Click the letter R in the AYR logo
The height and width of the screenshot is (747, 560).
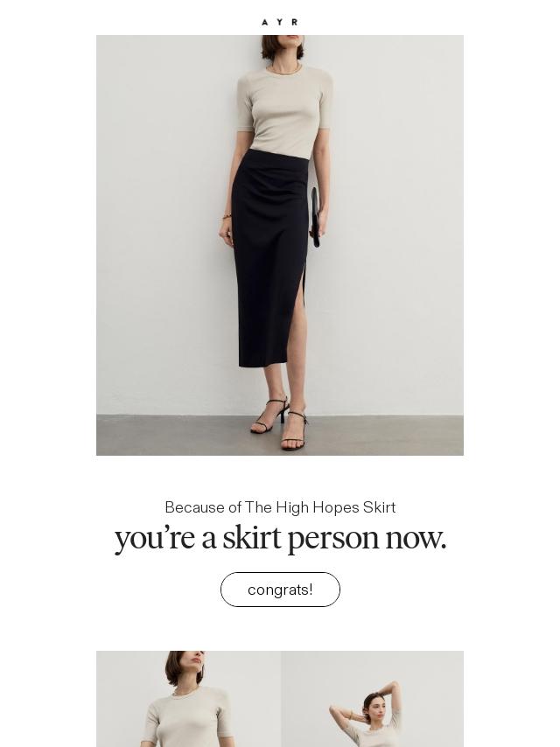click(x=295, y=22)
